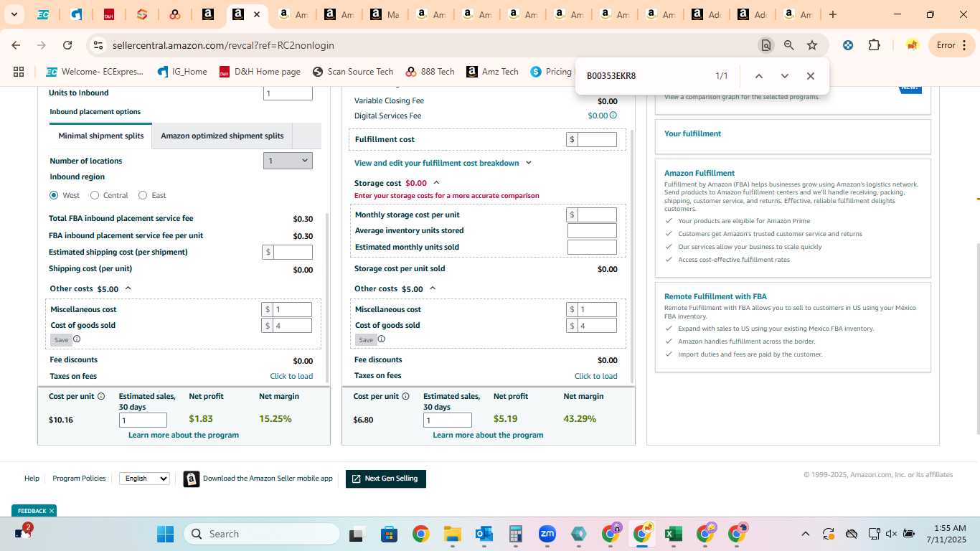Click info icon beside right Cost per unit
Viewport: 980px width, 551px height.
click(406, 396)
